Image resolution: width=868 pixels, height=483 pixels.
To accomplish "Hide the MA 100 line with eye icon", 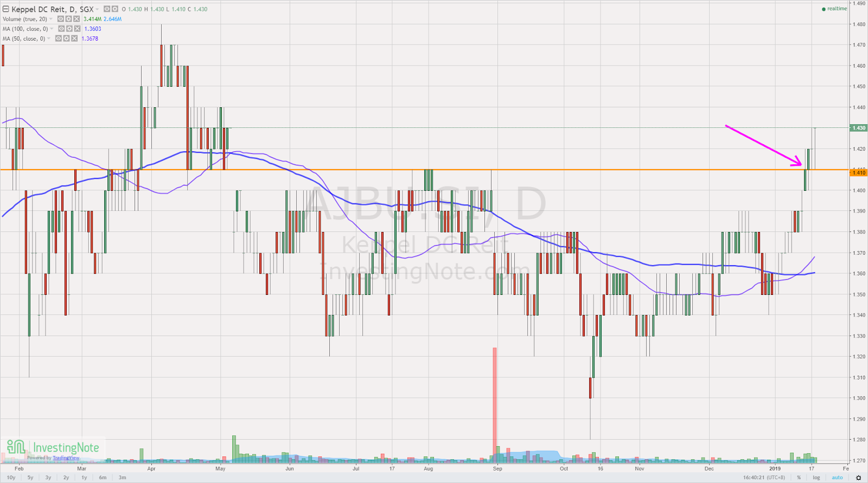I will click(x=61, y=29).
